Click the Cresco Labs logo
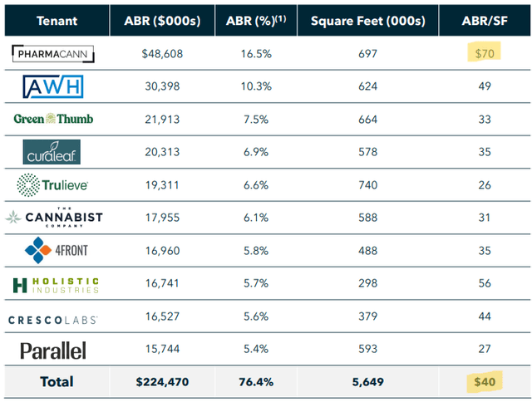 pyautogui.click(x=53, y=320)
